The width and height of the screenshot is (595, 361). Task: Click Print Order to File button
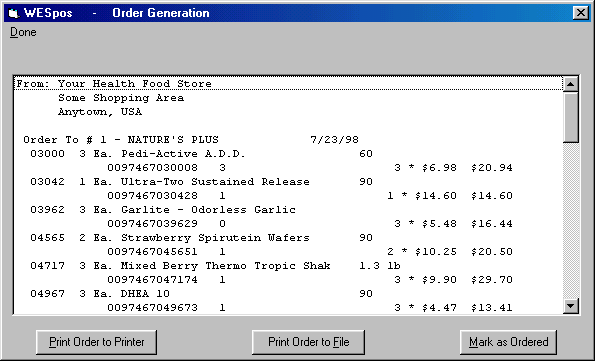coord(308,342)
